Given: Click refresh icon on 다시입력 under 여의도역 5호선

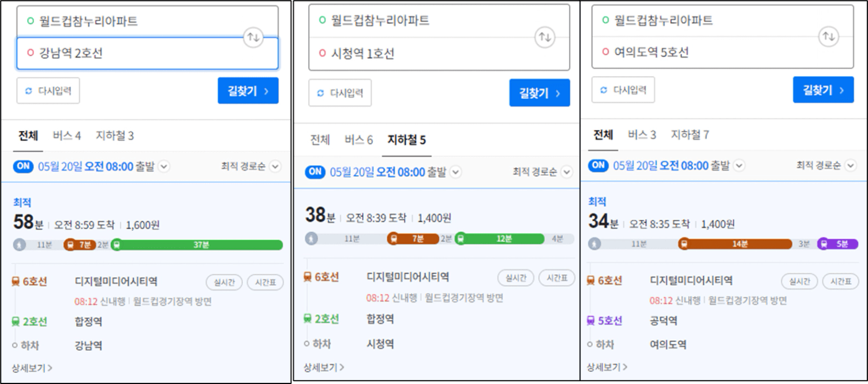Looking at the screenshot, I should [604, 90].
